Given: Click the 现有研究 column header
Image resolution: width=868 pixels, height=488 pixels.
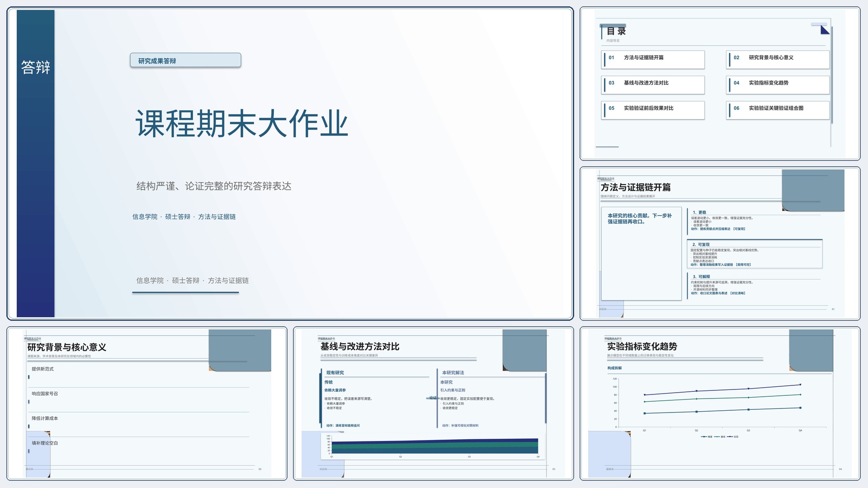Looking at the screenshot, I should (335, 373).
